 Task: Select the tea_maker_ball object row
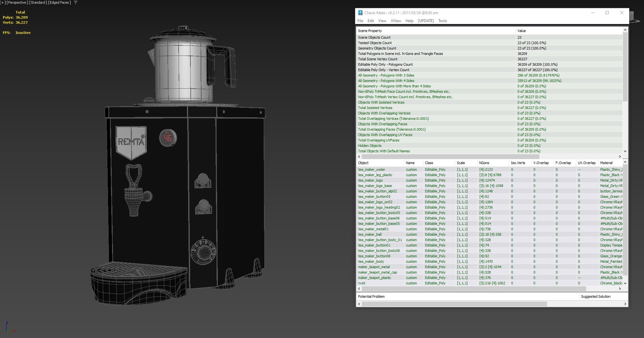[489, 234]
